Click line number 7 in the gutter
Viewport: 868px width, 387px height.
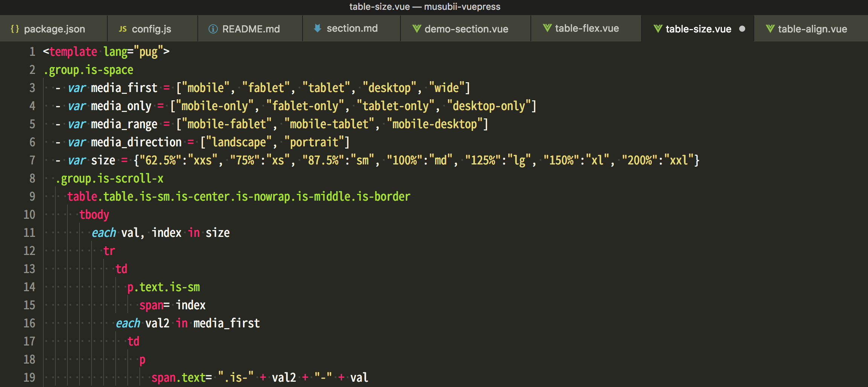pyautogui.click(x=32, y=160)
